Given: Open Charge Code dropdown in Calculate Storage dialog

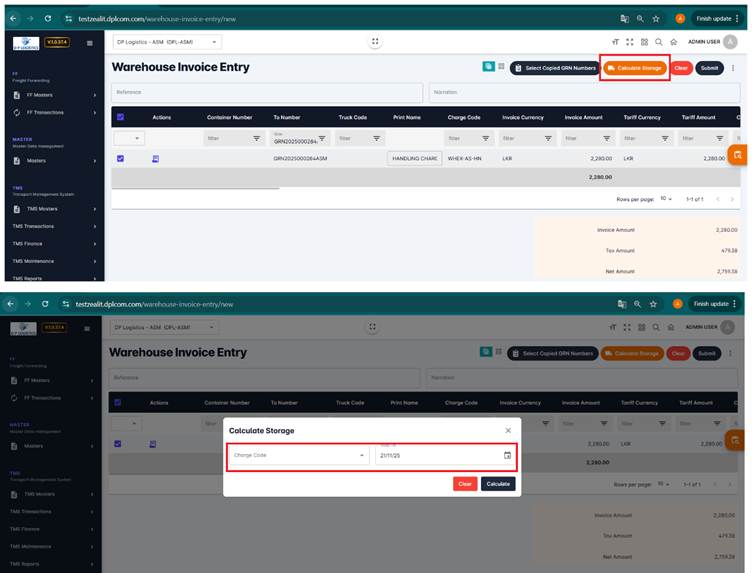Looking at the screenshot, I should [299, 455].
